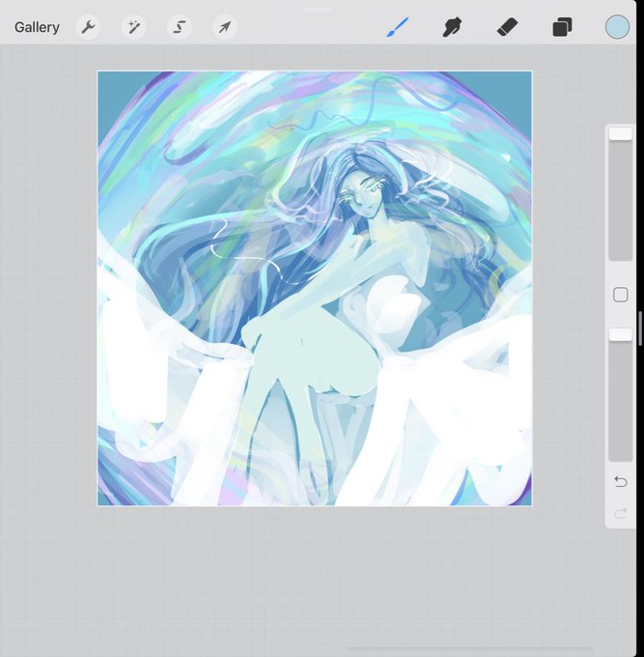644x657 pixels.
Task: Tap the artwork canvas
Action: (315, 288)
